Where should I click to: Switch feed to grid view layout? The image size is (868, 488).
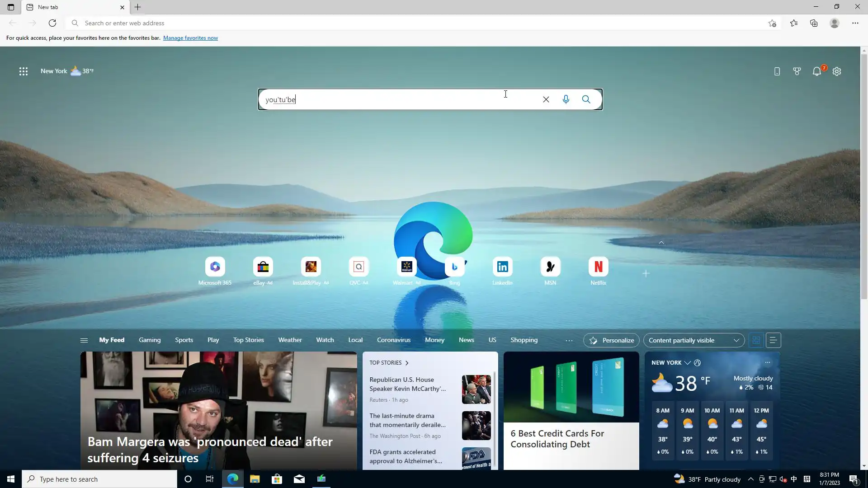pyautogui.click(x=756, y=340)
